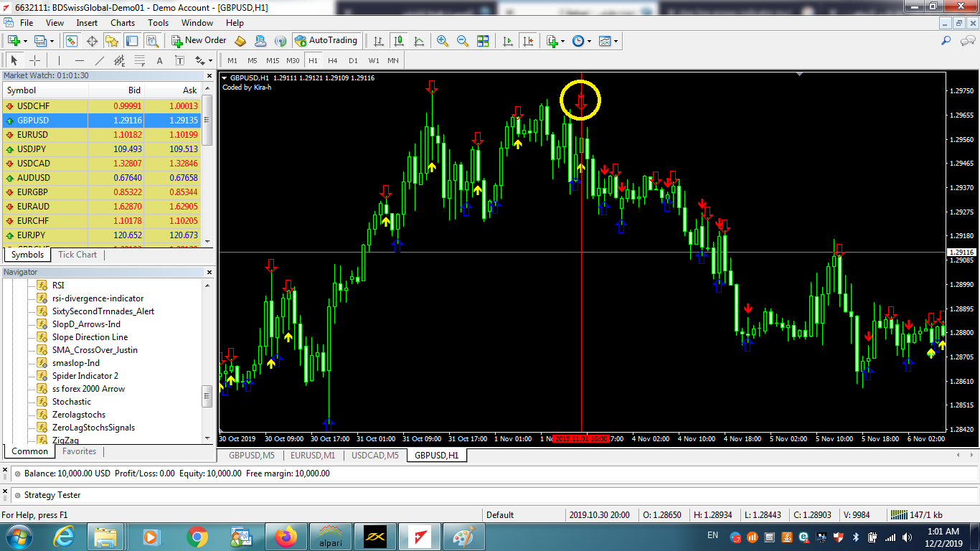
Task: Open the chart Profiles icon
Action: click(x=41, y=41)
